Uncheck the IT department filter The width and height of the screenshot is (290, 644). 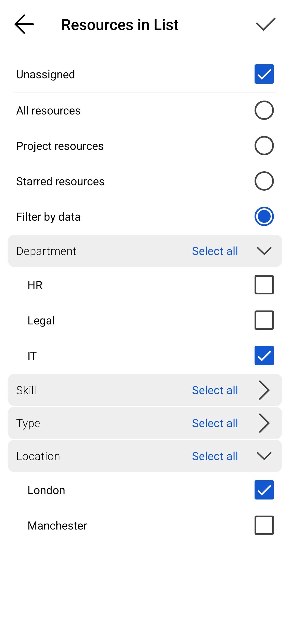264,355
